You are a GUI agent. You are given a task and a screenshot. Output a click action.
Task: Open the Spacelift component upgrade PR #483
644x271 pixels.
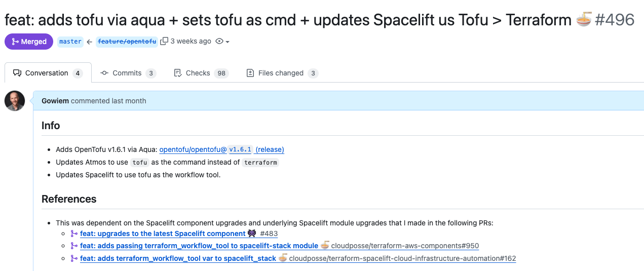(163, 234)
